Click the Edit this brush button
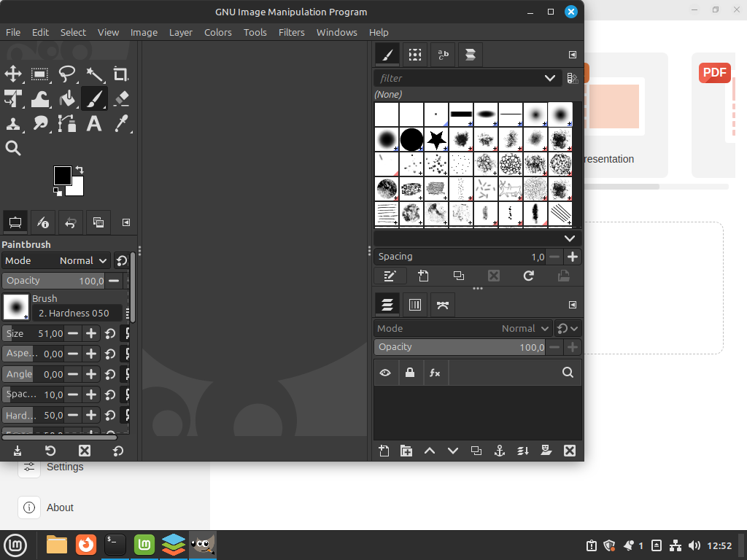This screenshot has height=560, width=747. (x=390, y=276)
